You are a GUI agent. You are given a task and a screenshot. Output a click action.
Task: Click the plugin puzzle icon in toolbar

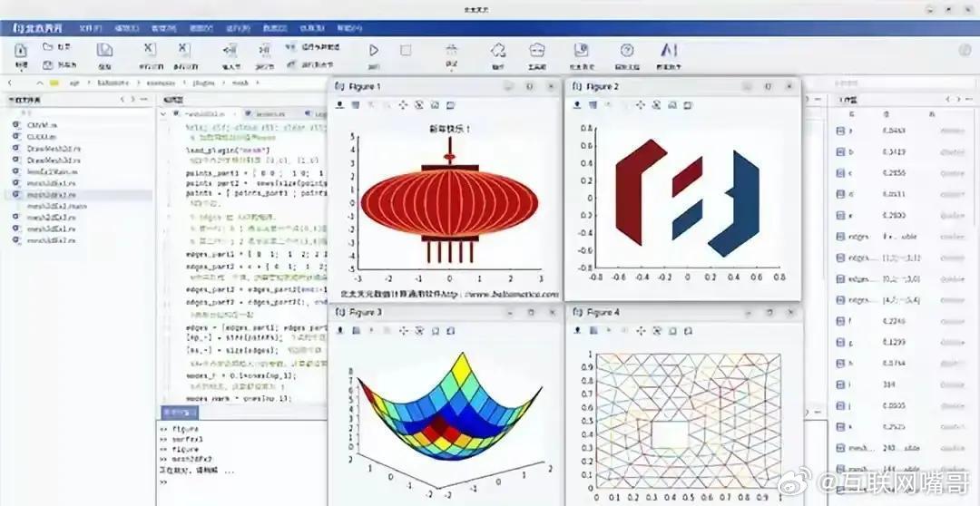498,50
